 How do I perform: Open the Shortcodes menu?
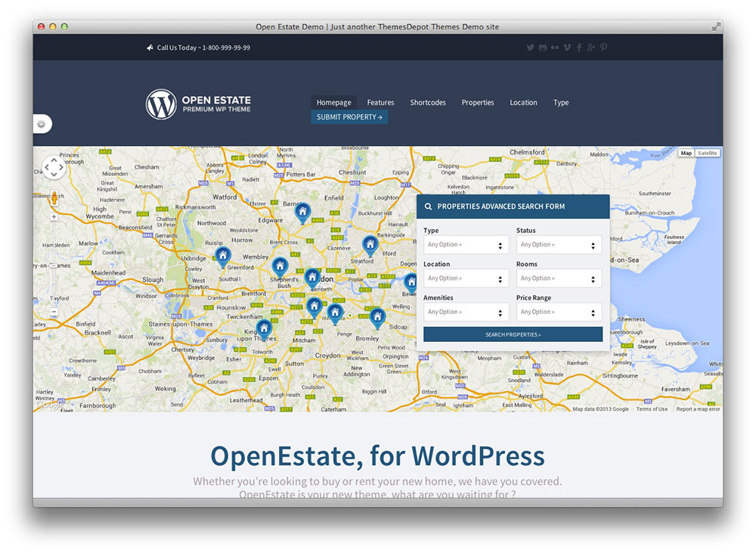coord(428,102)
